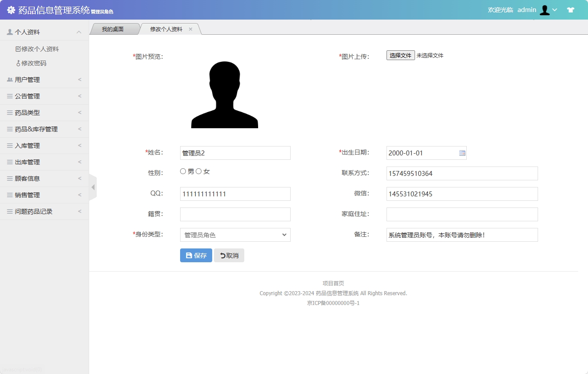Select the 女 gender radio button

click(199, 171)
